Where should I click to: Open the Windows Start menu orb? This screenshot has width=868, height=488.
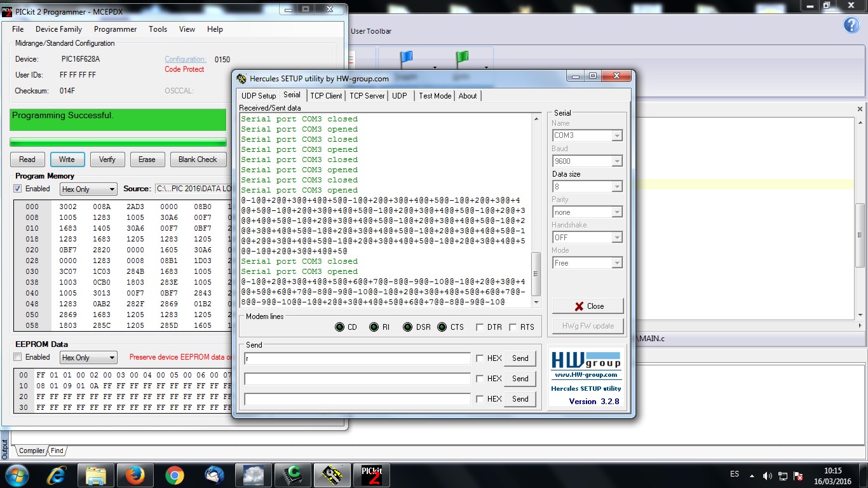pyautogui.click(x=17, y=475)
